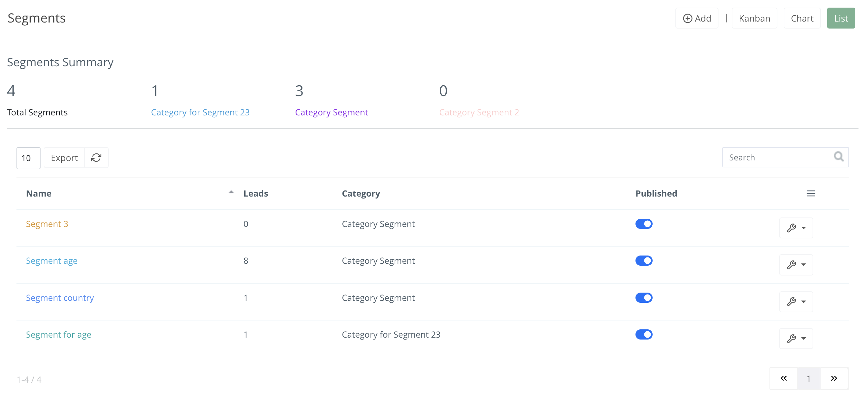Open the table column settings hamburger icon
868x395 pixels.
click(x=811, y=193)
